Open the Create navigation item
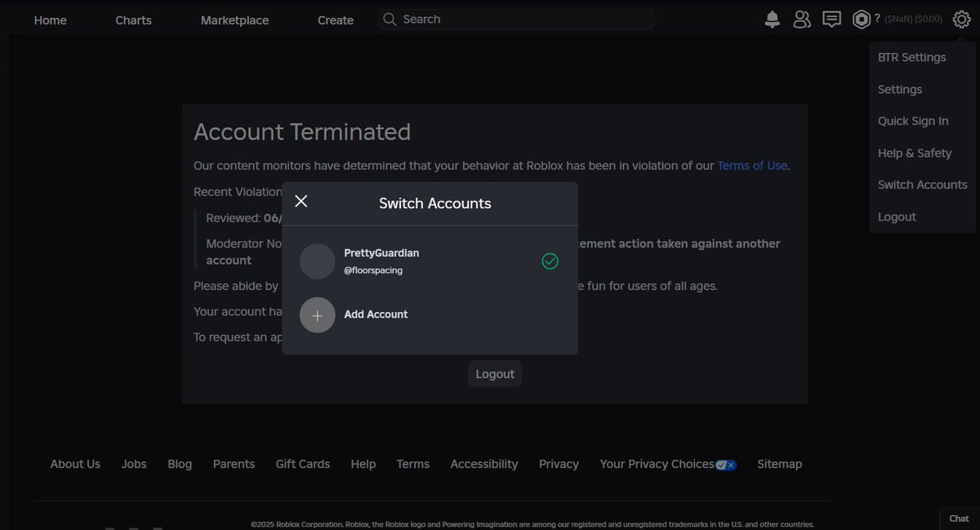The height and width of the screenshot is (530, 980). (336, 20)
